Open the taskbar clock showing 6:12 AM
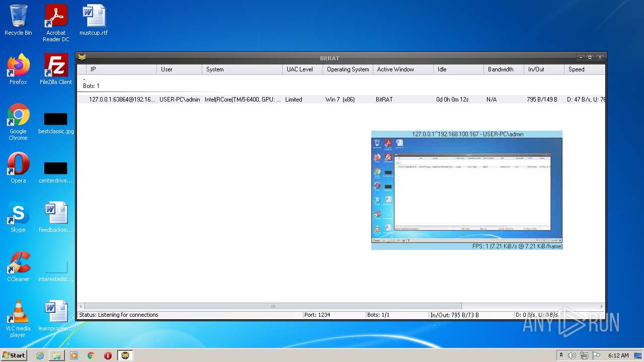 pos(618,355)
